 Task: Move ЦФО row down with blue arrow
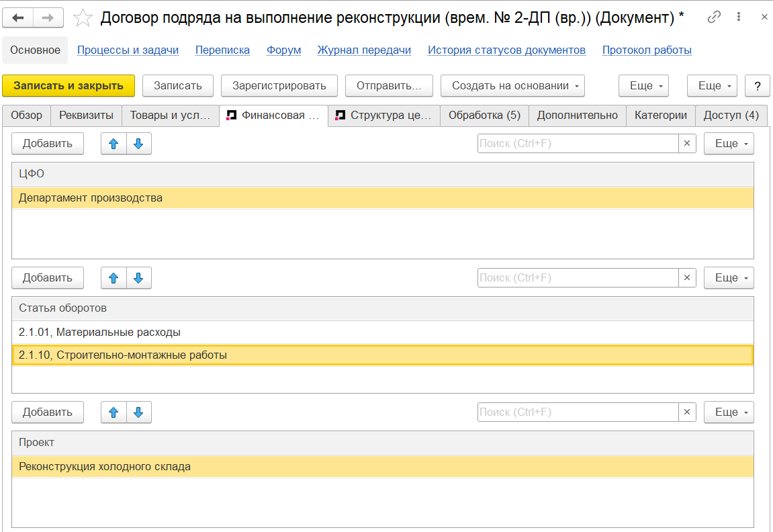tap(138, 144)
